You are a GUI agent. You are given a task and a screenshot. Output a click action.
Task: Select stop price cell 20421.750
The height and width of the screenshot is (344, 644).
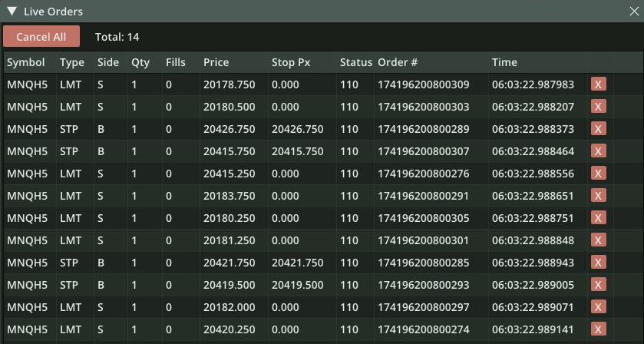297,262
